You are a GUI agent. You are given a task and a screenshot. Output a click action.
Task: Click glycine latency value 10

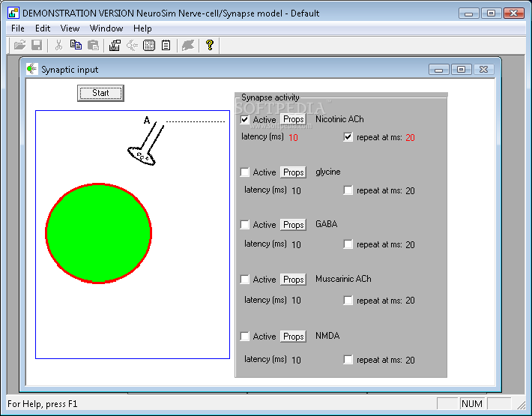coord(296,190)
